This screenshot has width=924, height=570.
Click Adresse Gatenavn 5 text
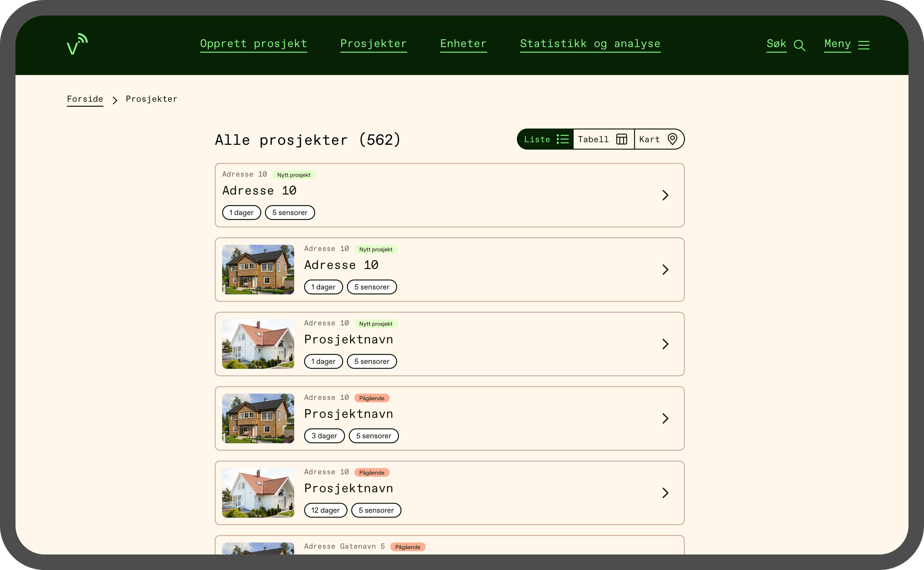tap(344, 546)
